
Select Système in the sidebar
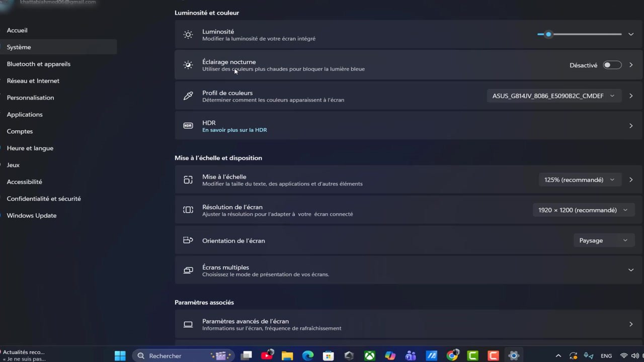pyautogui.click(x=58, y=47)
